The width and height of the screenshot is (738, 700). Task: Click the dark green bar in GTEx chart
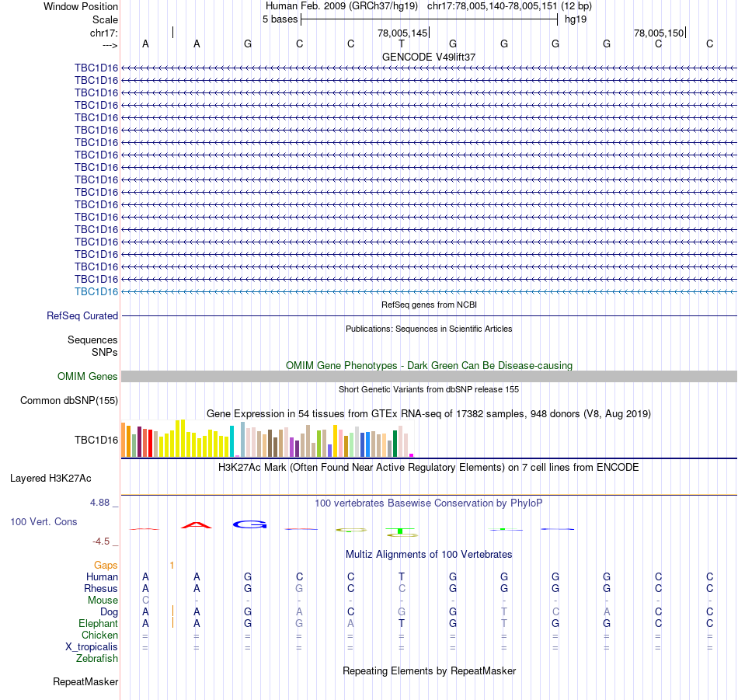click(x=395, y=444)
